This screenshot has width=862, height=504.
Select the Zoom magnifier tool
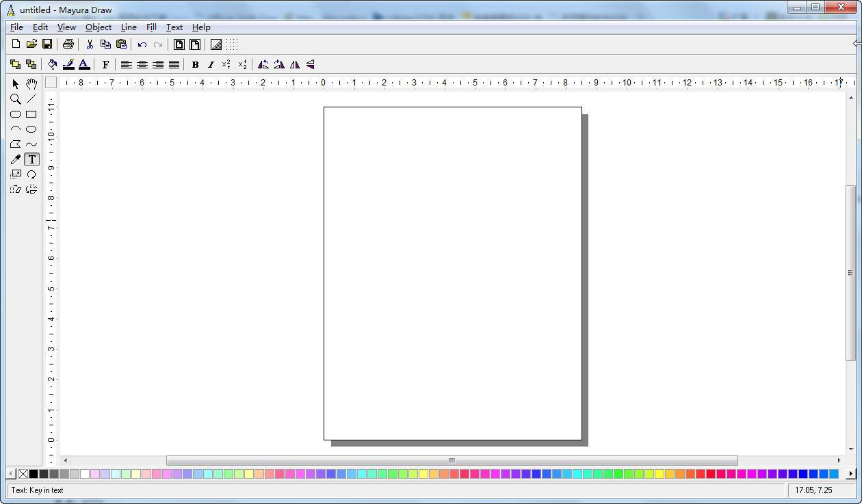[x=15, y=99]
